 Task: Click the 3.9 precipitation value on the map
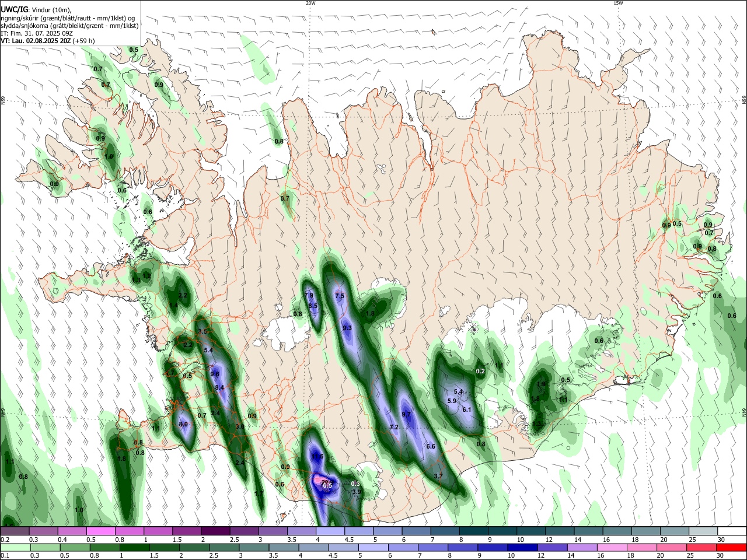click(357, 492)
